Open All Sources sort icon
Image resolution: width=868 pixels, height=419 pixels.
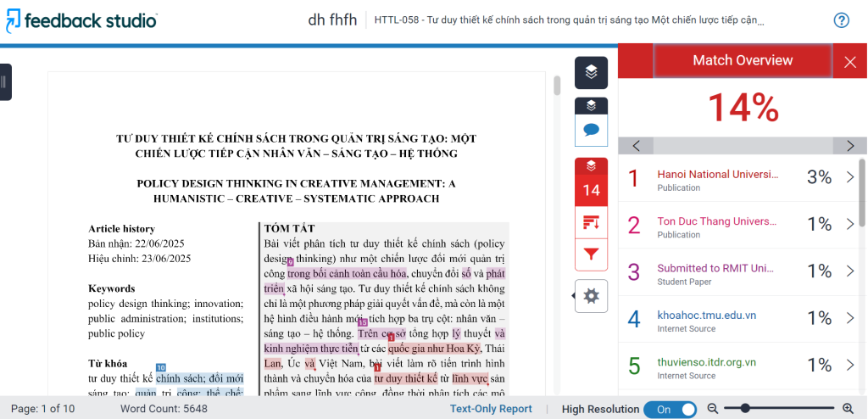tap(591, 223)
